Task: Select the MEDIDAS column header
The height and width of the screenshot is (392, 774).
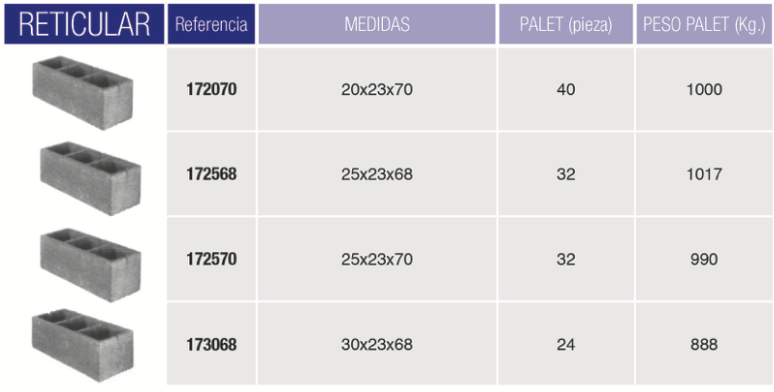Action: coord(377,24)
